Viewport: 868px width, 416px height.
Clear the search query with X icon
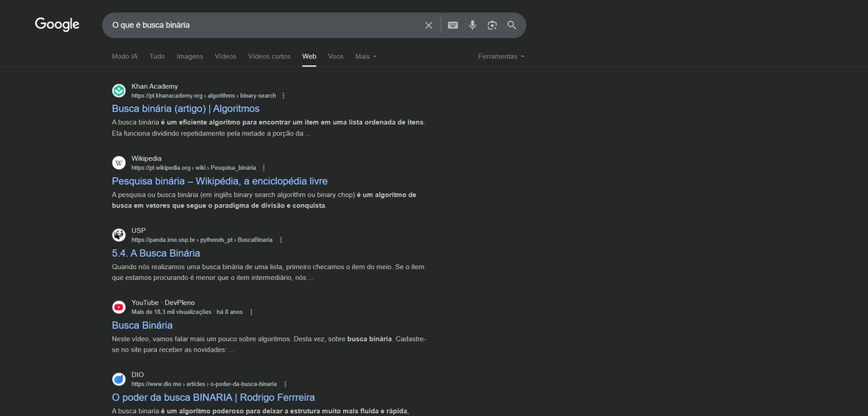[x=428, y=25]
